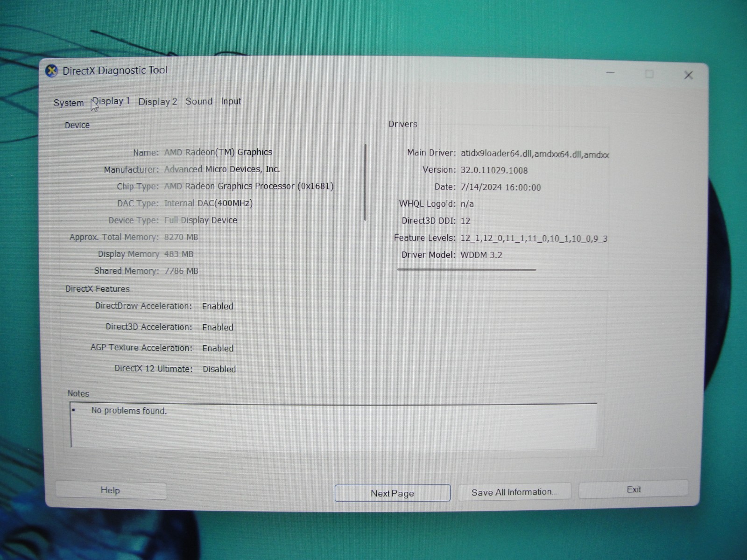The width and height of the screenshot is (747, 560).
Task: Click the Next Page button
Action: coord(393,493)
